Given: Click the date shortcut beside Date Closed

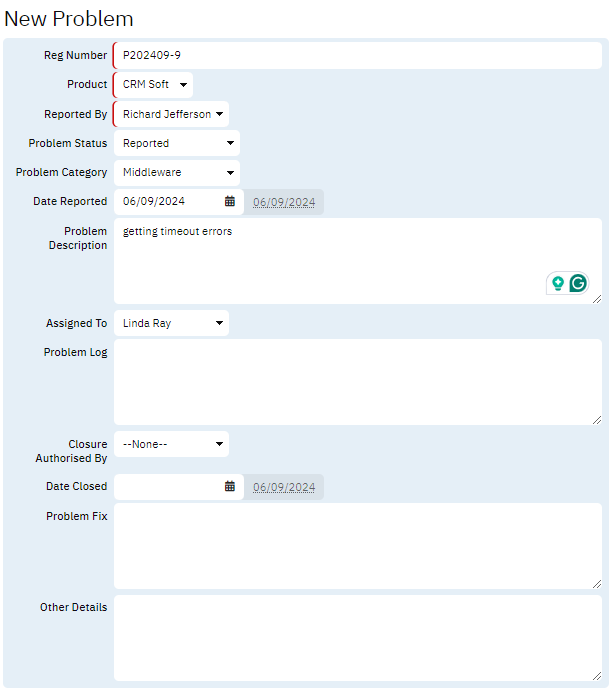Looking at the screenshot, I should pyautogui.click(x=284, y=487).
